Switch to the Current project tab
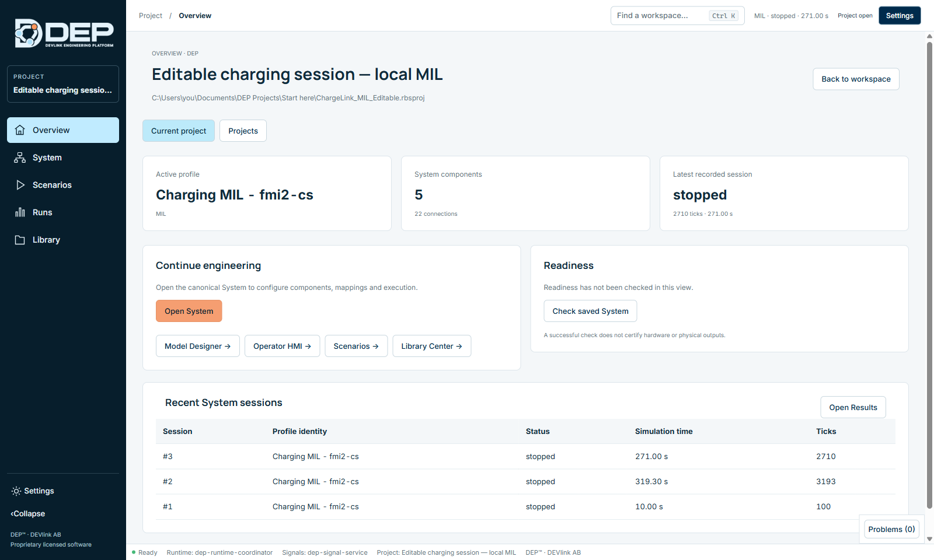Screen dimensions: 934x560 179,131
